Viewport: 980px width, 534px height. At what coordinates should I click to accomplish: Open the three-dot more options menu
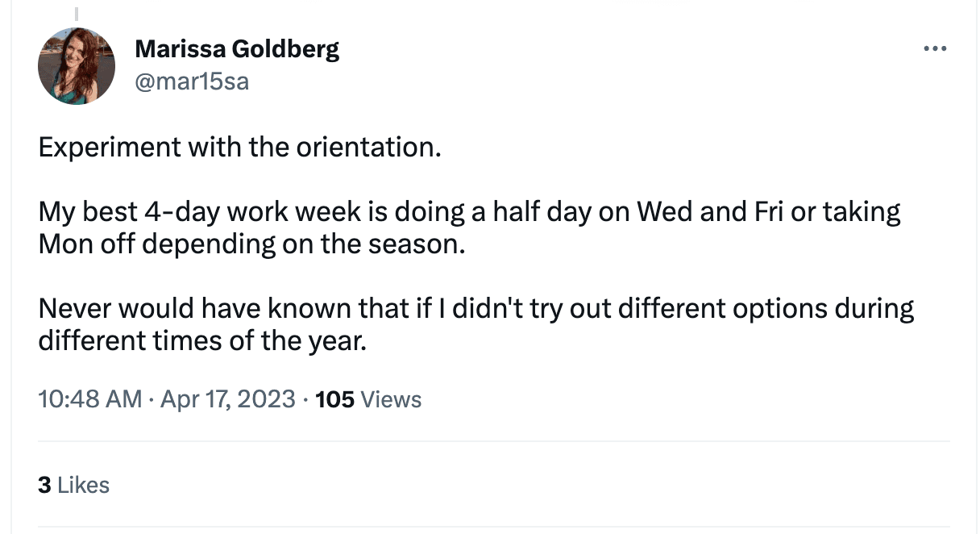tap(935, 49)
